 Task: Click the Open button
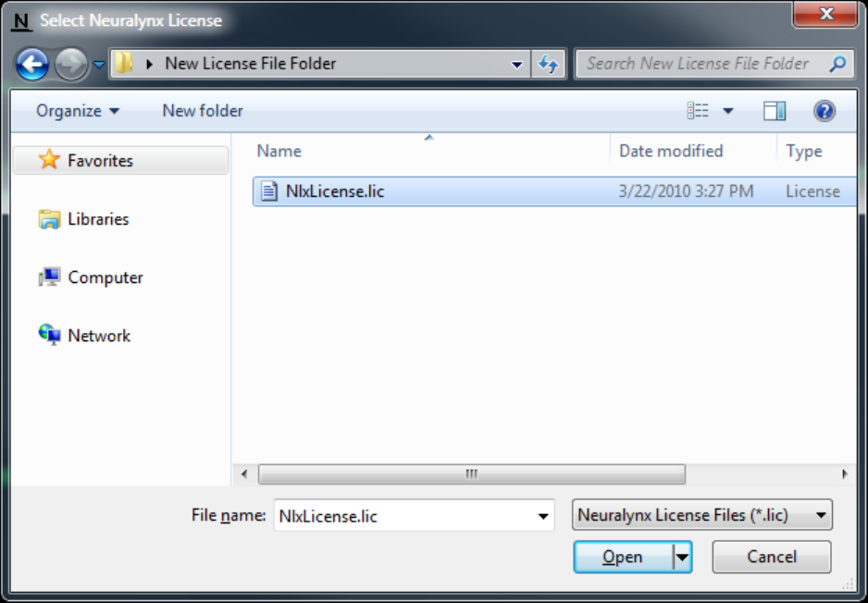pos(624,557)
